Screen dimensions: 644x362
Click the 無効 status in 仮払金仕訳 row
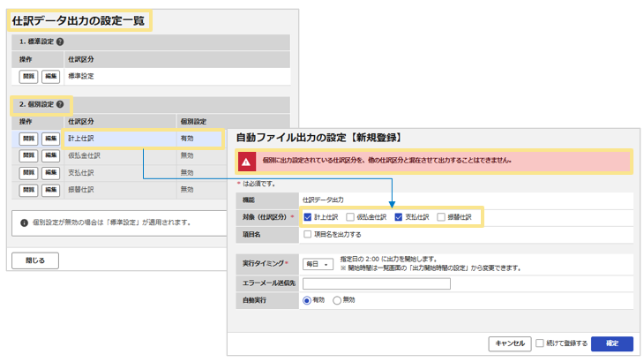click(187, 155)
